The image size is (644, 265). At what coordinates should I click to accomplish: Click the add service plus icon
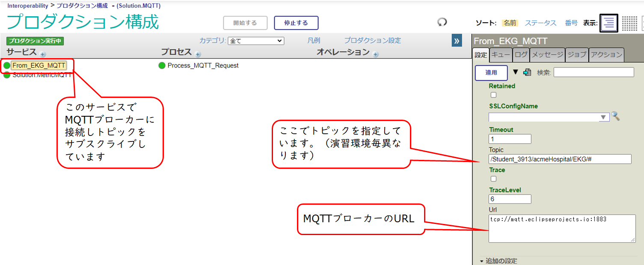coord(42,54)
